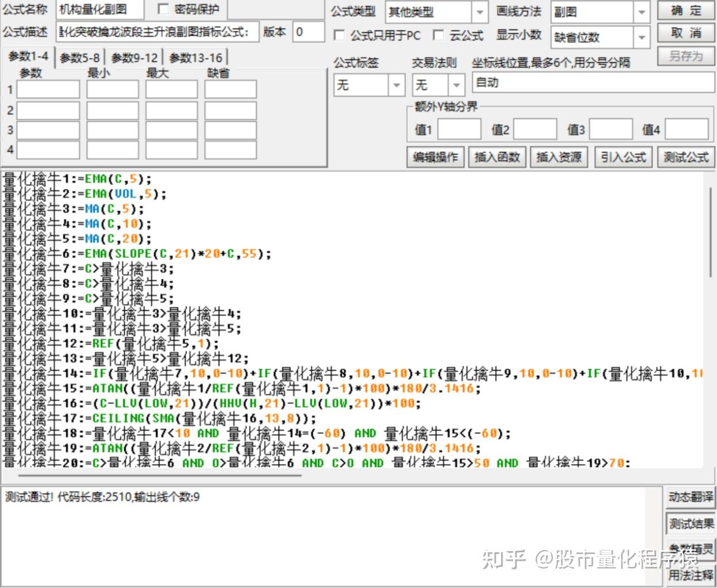Click row 3 缺省 value field
The height and width of the screenshot is (588, 717).
click(230, 130)
